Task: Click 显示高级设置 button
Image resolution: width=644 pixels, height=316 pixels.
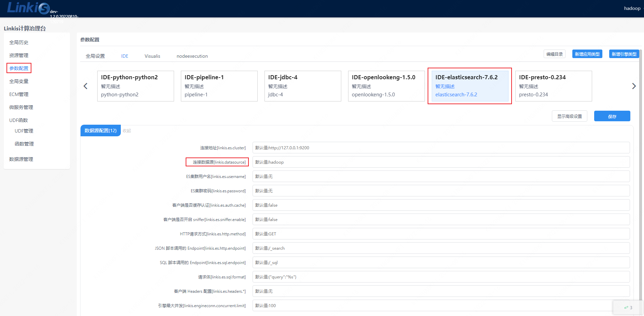Action: pyautogui.click(x=569, y=116)
